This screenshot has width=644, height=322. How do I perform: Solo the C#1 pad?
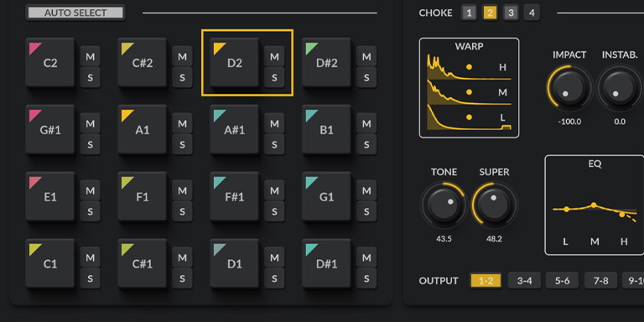pyautogui.click(x=182, y=278)
